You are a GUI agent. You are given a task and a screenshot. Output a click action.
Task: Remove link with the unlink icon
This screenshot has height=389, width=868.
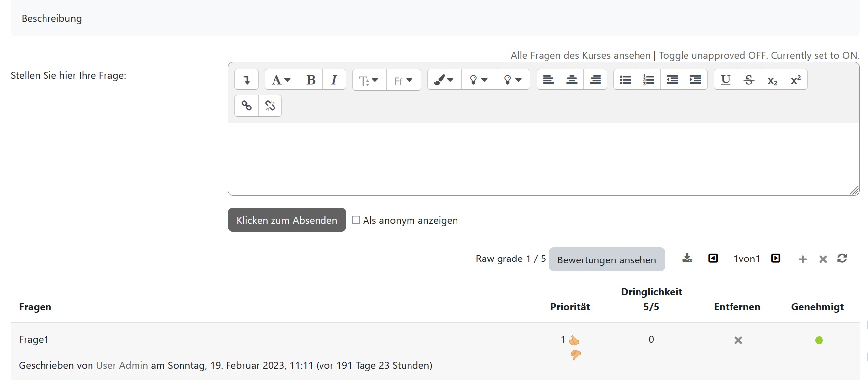(x=270, y=105)
